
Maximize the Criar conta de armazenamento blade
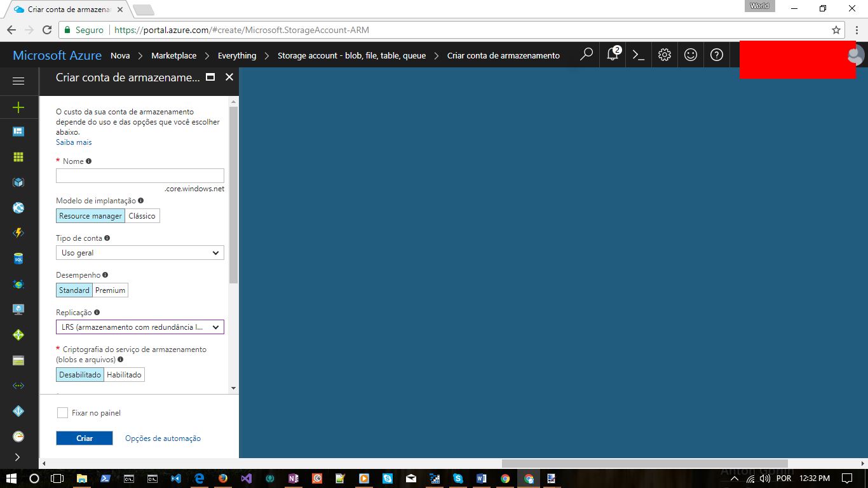point(210,77)
